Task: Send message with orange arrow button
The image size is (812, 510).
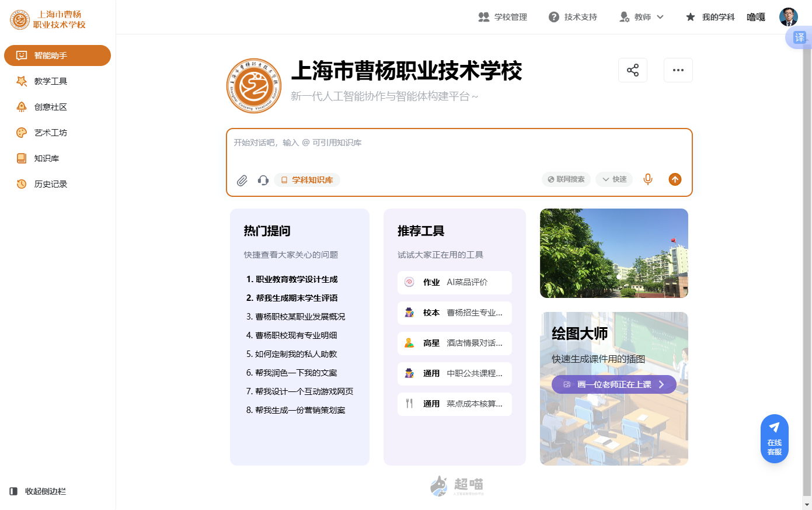Action: (675, 179)
